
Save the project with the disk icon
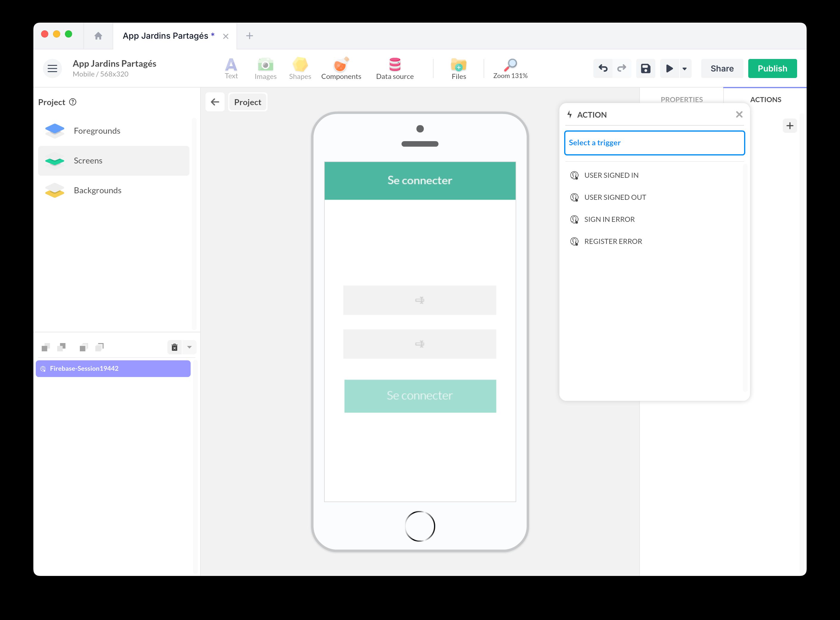(x=645, y=68)
